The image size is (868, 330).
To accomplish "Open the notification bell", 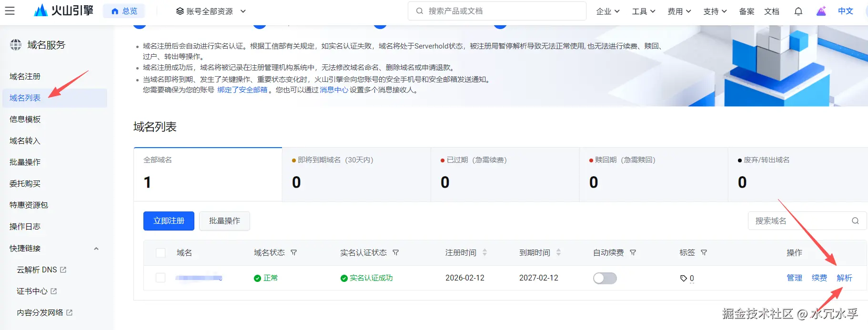I will click(x=798, y=11).
